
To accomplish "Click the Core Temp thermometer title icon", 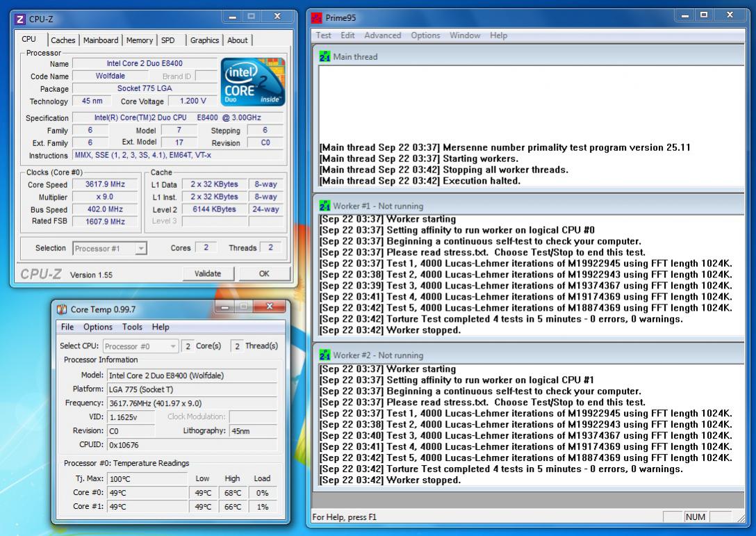I will click(x=62, y=309).
